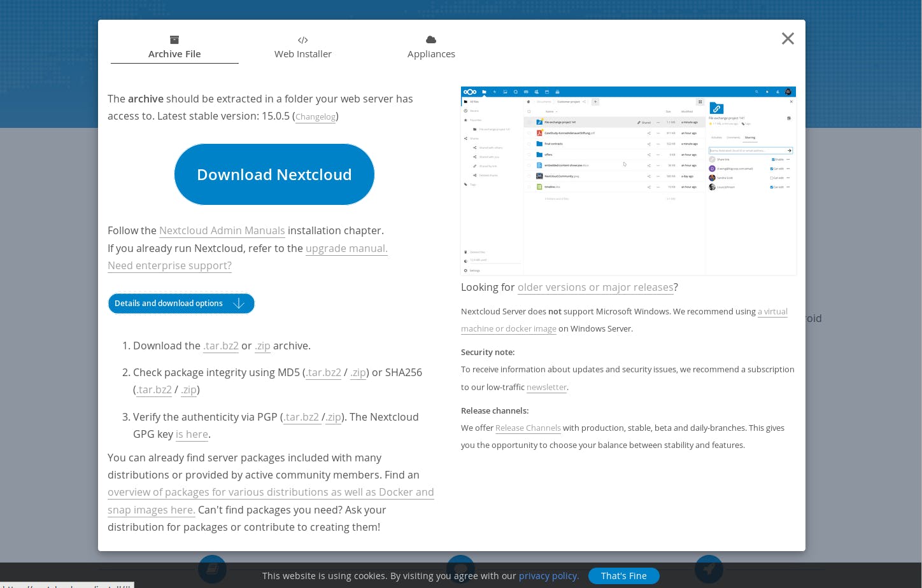This screenshot has height=588, width=922.
Task: Open the Web Installer tab
Action: [303, 48]
